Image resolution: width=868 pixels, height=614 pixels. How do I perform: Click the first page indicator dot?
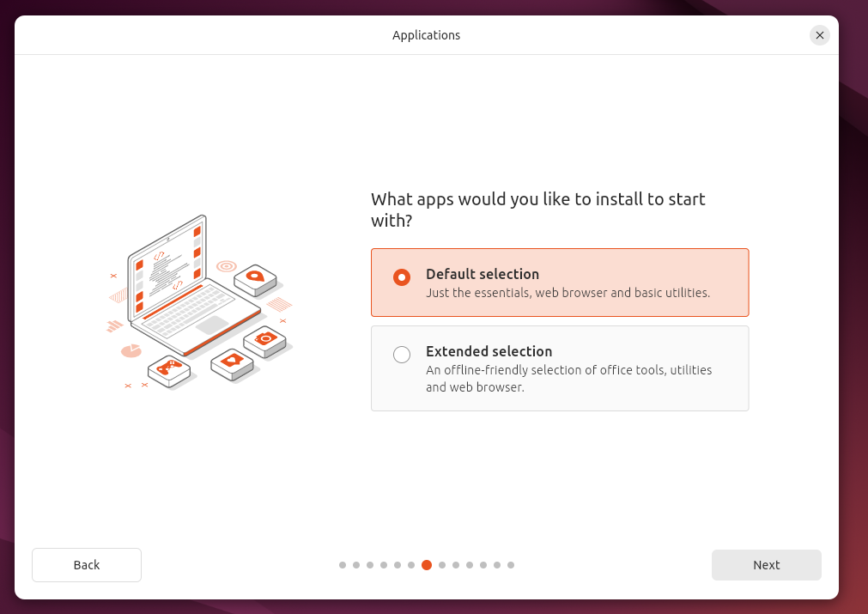[x=343, y=565]
